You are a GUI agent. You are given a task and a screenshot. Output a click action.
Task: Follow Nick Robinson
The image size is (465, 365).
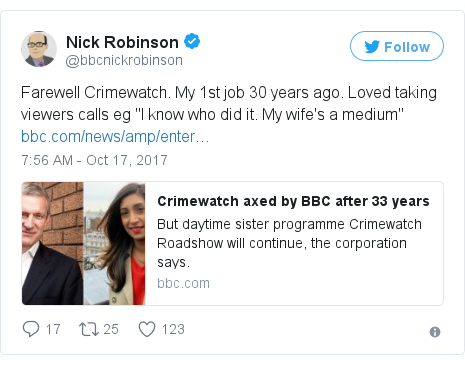(397, 46)
